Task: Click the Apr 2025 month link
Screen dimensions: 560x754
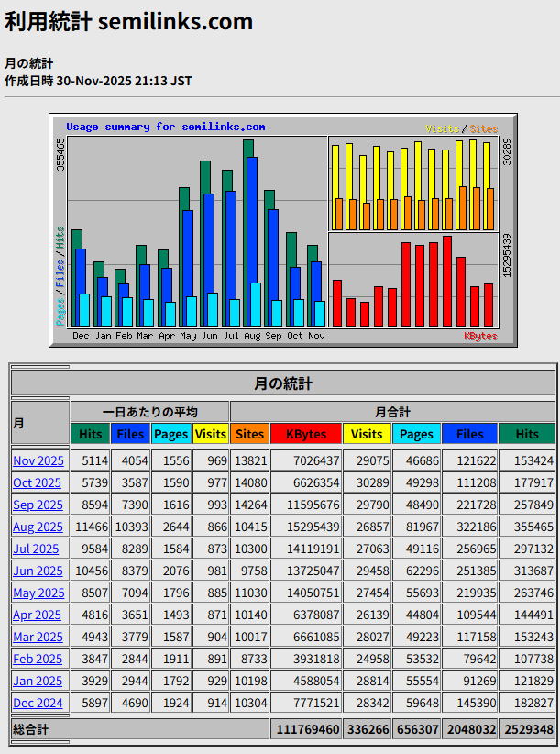Action: [38, 615]
